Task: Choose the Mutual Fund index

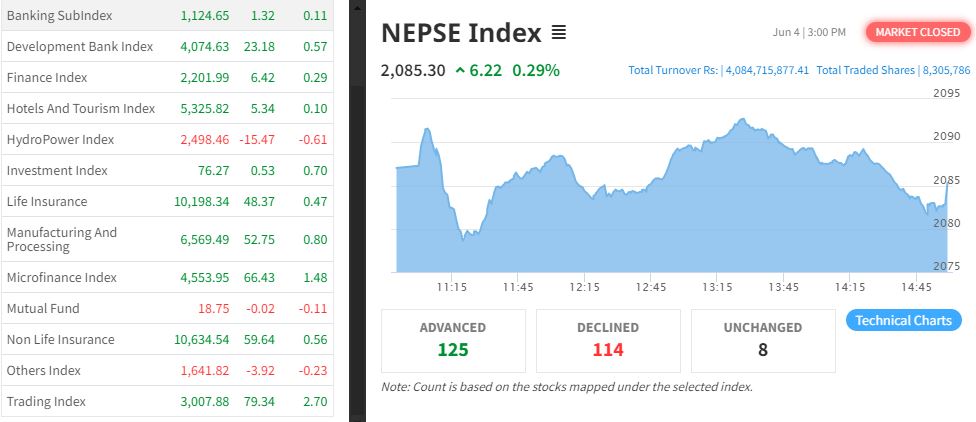Action: point(43,309)
